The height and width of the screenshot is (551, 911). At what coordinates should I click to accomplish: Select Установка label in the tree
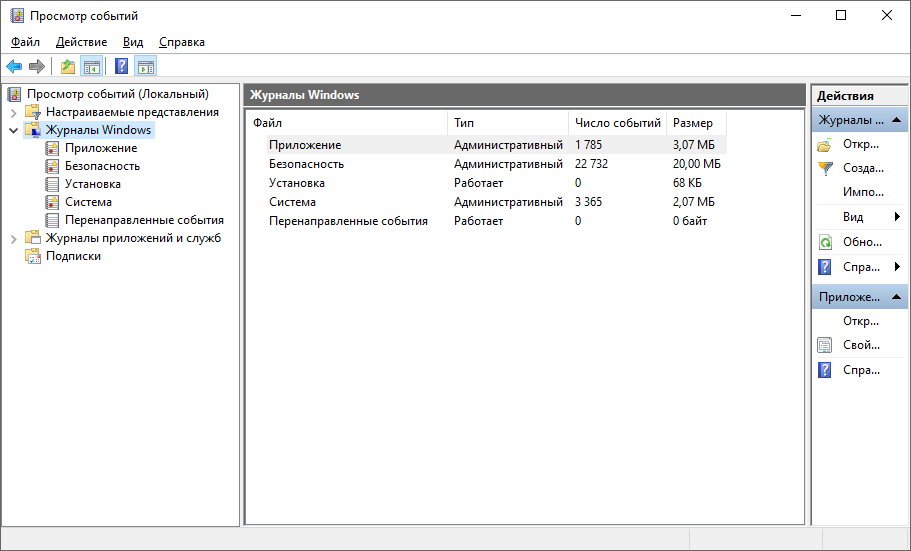tap(93, 184)
